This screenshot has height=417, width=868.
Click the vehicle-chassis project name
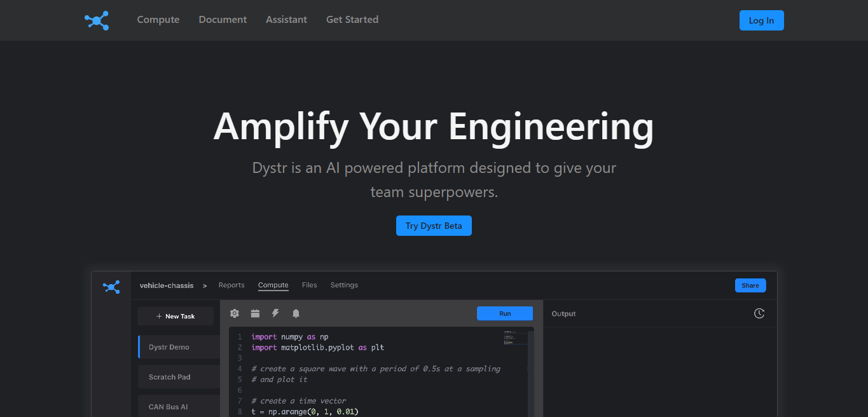pos(167,285)
